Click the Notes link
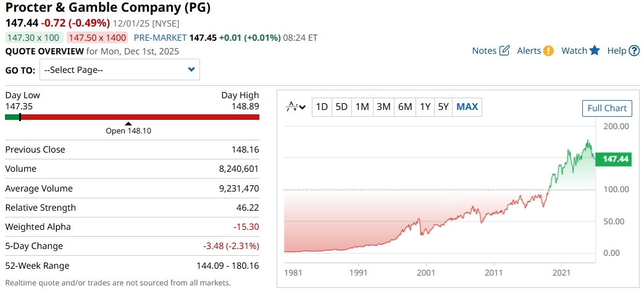The height and width of the screenshot is (291, 644). coord(484,51)
